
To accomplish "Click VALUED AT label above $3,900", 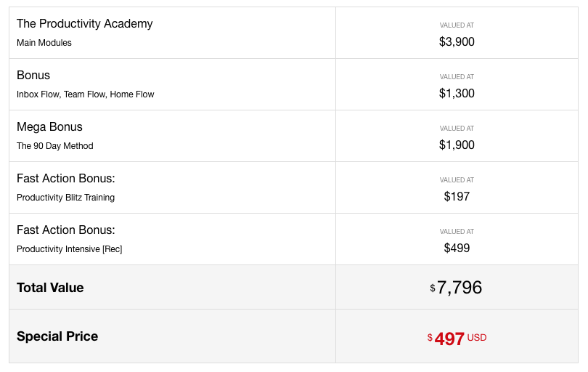I will [x=457, y=25].
